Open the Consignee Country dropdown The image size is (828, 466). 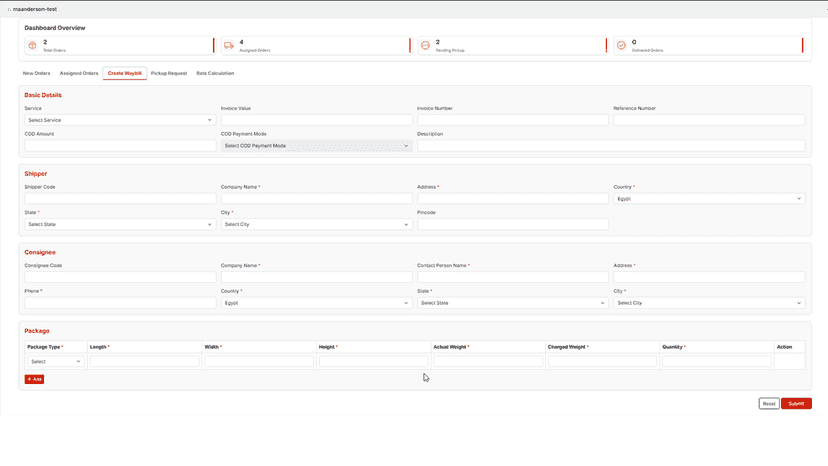(x=316, y=303)
